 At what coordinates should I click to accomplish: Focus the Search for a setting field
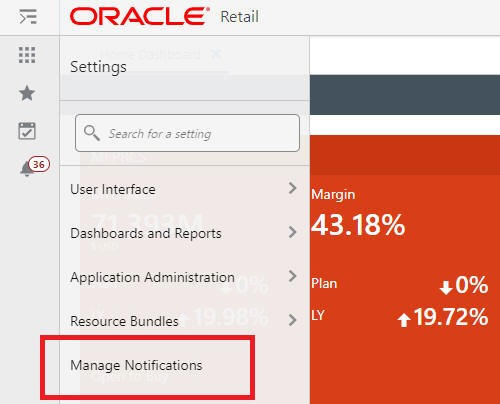[187, 133]
